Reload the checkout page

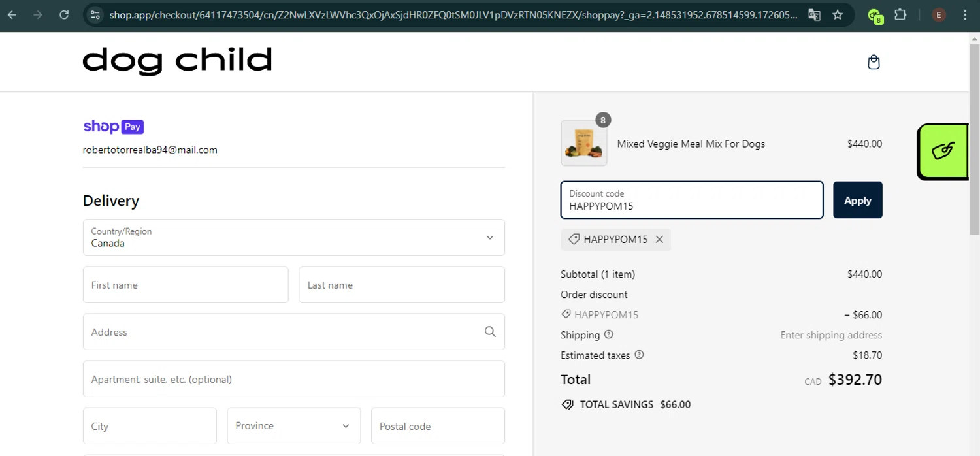pyautogui.click(x=64, y=14)
